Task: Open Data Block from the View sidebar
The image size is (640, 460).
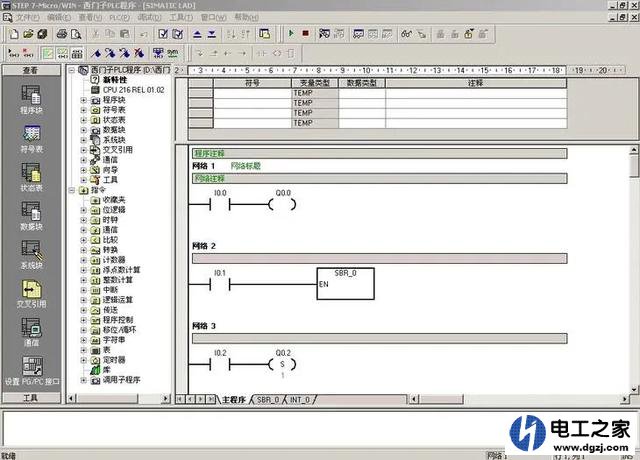Action: 31,216
